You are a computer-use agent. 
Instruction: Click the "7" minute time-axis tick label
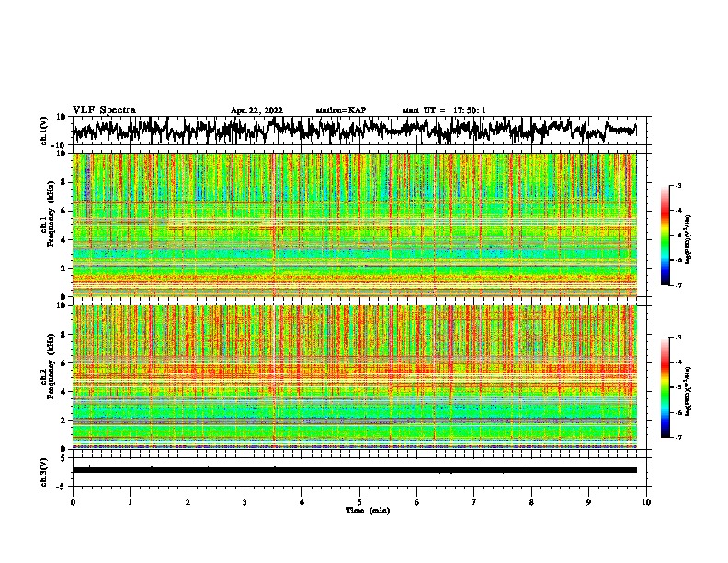pyautogui.click(x=474, y=502)
